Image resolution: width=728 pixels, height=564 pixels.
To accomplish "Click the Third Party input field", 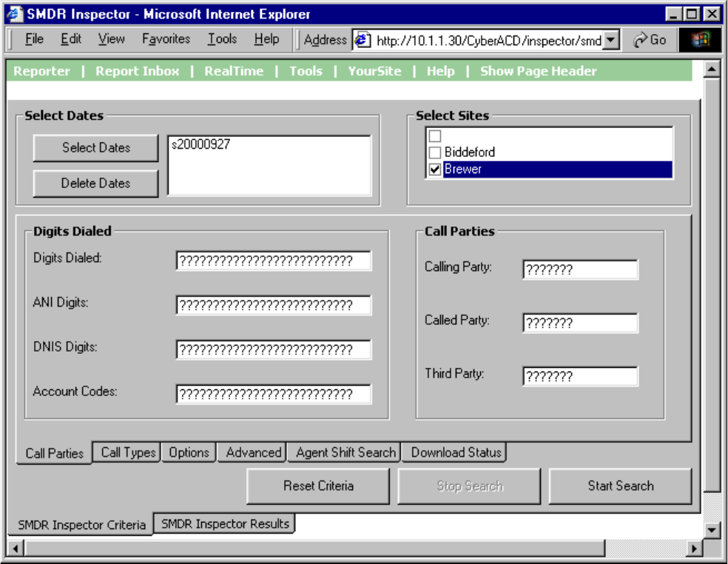I will tap(580, 376).
